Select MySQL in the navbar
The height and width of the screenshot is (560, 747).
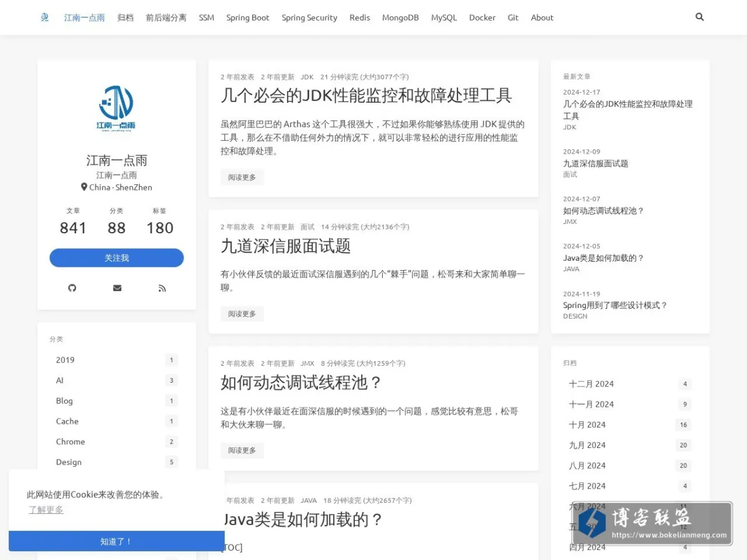(444, 17)
